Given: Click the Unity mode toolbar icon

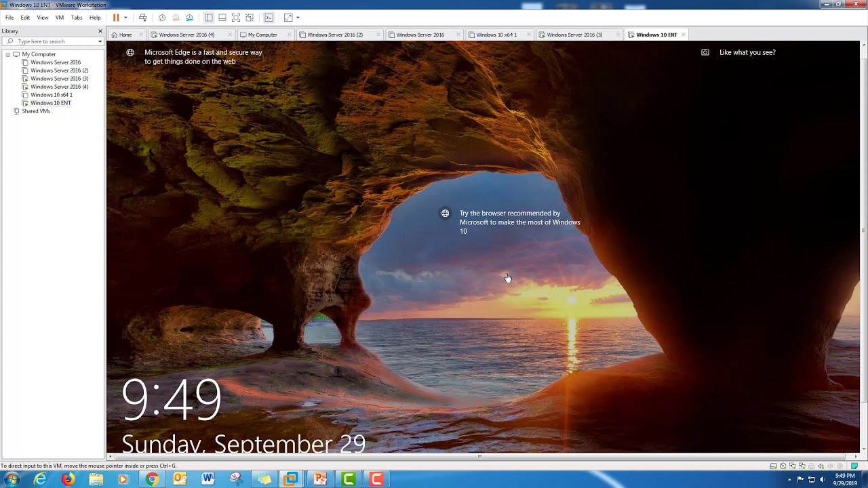Looking at the screenshot, I should (x=250, y=18).
